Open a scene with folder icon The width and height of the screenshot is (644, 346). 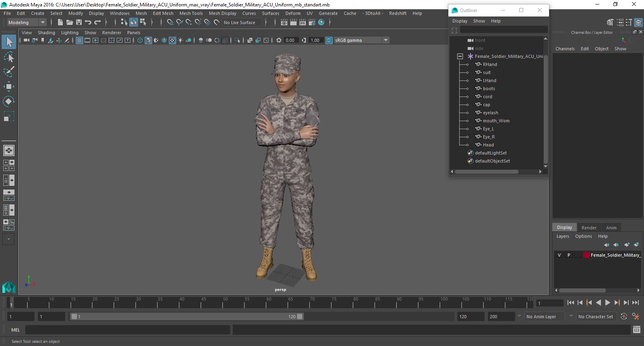69,23
